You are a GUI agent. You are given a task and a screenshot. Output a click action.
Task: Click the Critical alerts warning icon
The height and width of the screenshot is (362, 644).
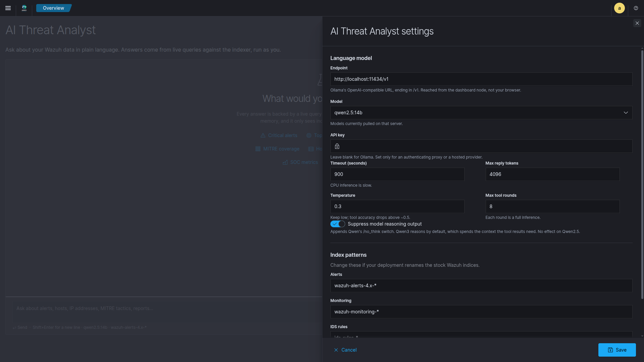coord(263,135)
